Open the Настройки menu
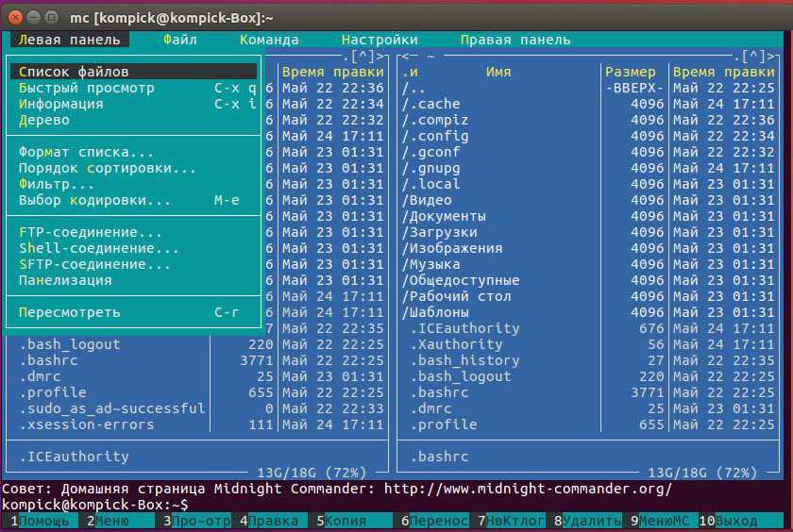Viewport: 793px width, 532px height. (x=380, y=40)
